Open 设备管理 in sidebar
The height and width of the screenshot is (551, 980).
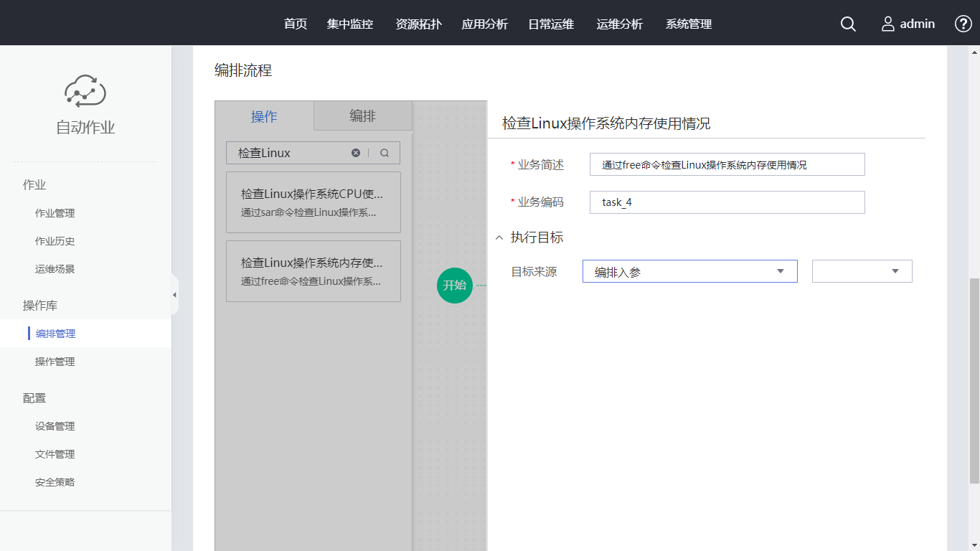click(55, 426)
